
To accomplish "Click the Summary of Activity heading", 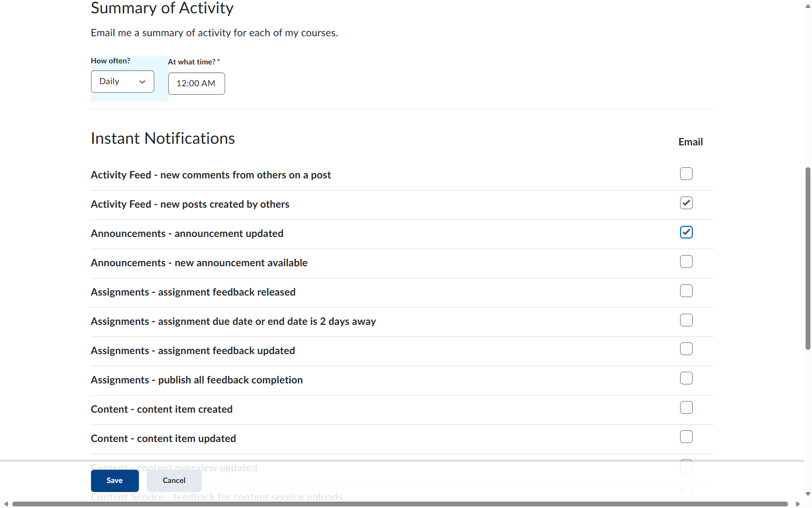I will (x=162, y=8).
